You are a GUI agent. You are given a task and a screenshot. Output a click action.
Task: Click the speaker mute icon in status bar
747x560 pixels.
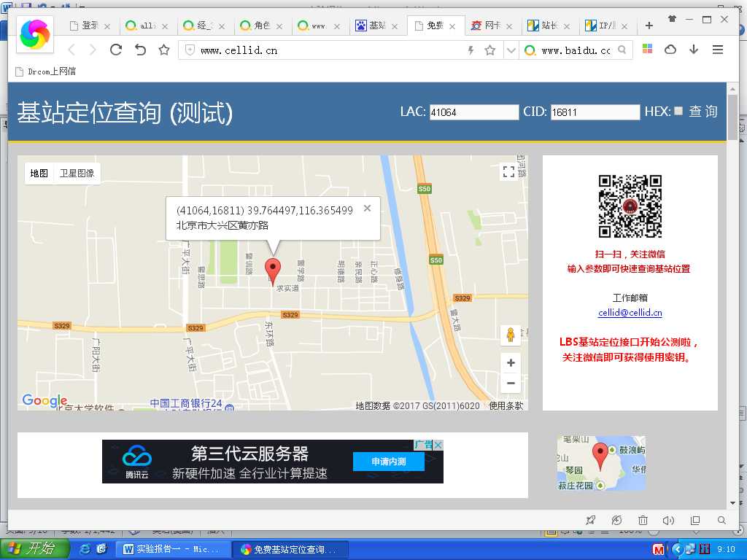click(x=668, y=520)
